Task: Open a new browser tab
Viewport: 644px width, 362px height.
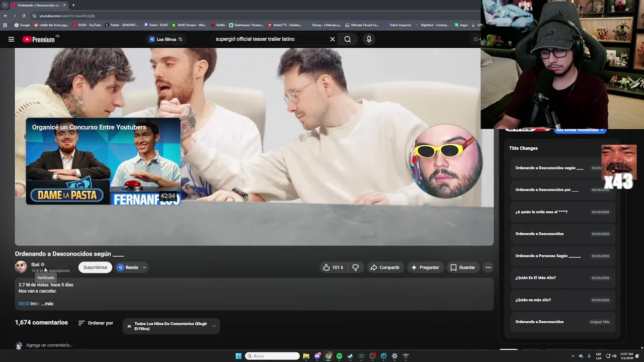Action: (73, 5)
